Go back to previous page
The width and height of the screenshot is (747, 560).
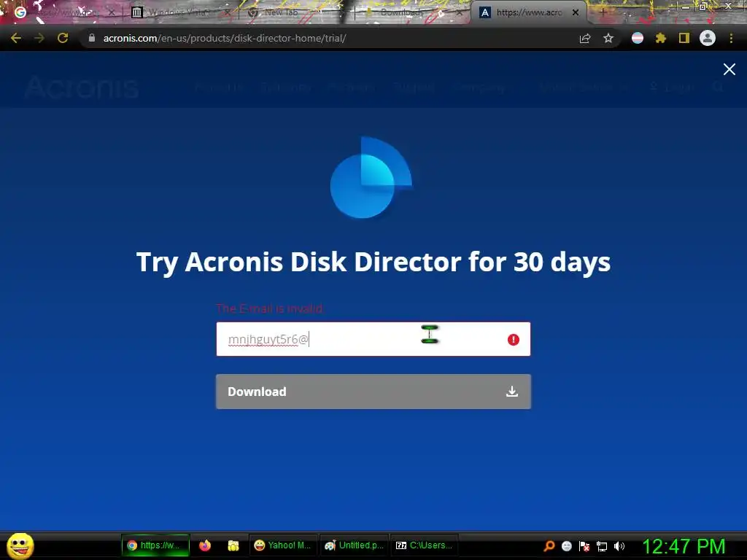(x=16, y=38)
